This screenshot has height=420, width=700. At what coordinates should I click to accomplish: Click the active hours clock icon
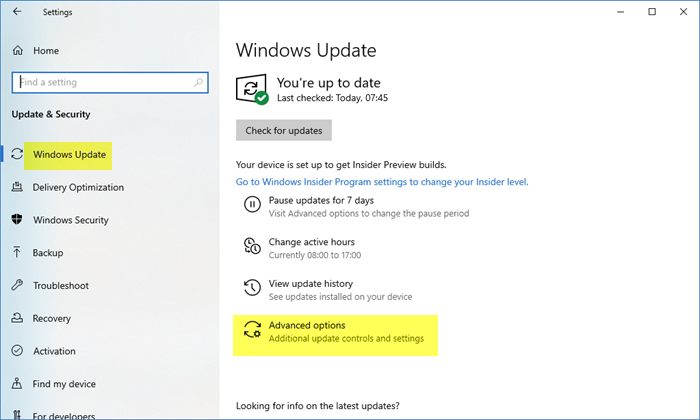click(252, 246)
